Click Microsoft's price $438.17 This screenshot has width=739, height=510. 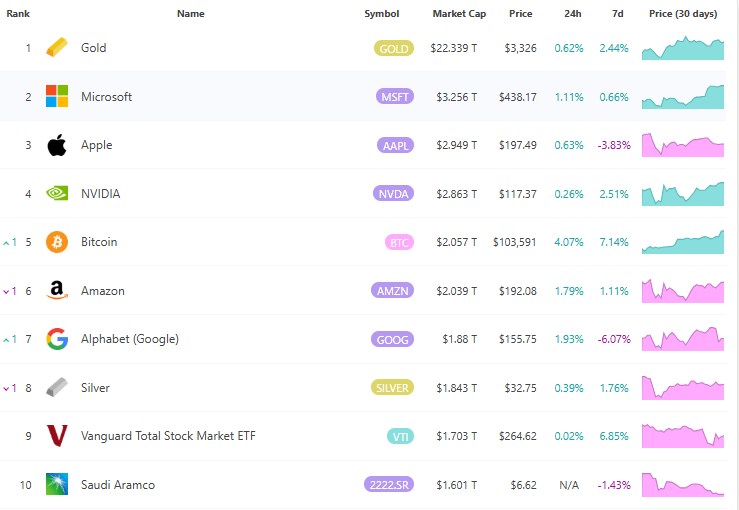[517, 97]
